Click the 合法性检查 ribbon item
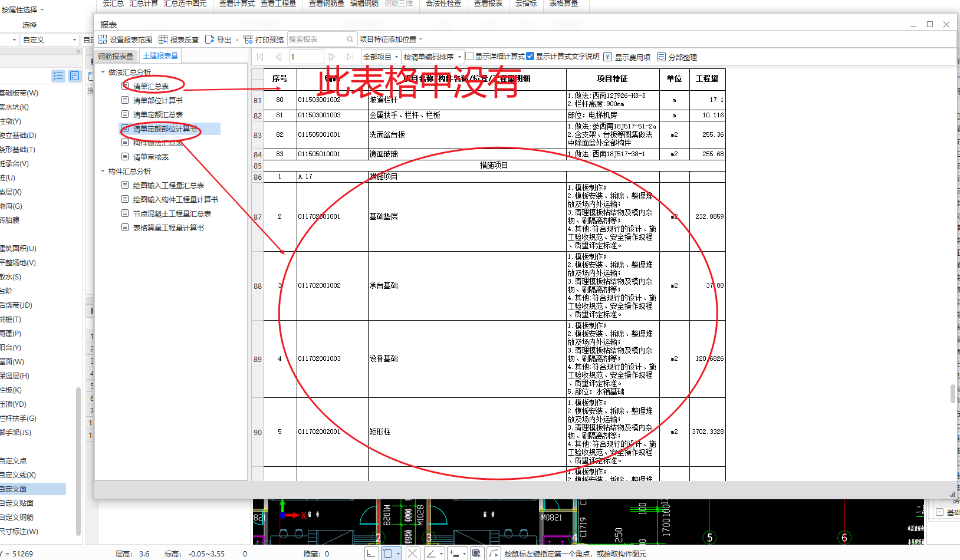 (443, 4)
